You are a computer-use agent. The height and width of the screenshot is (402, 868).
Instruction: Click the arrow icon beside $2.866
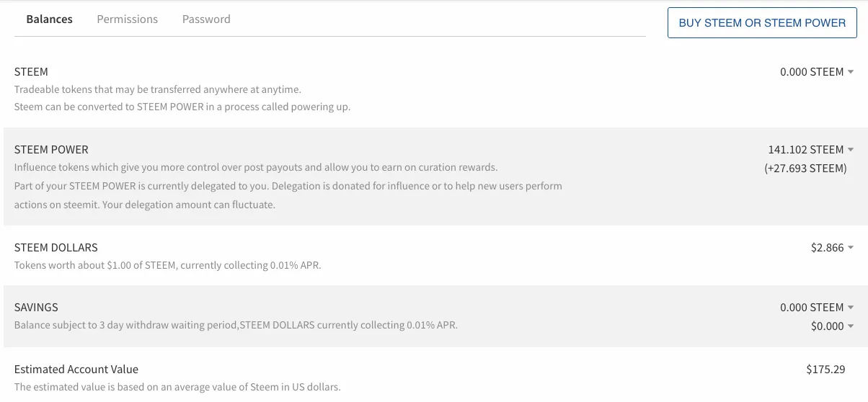pos(851,248)
